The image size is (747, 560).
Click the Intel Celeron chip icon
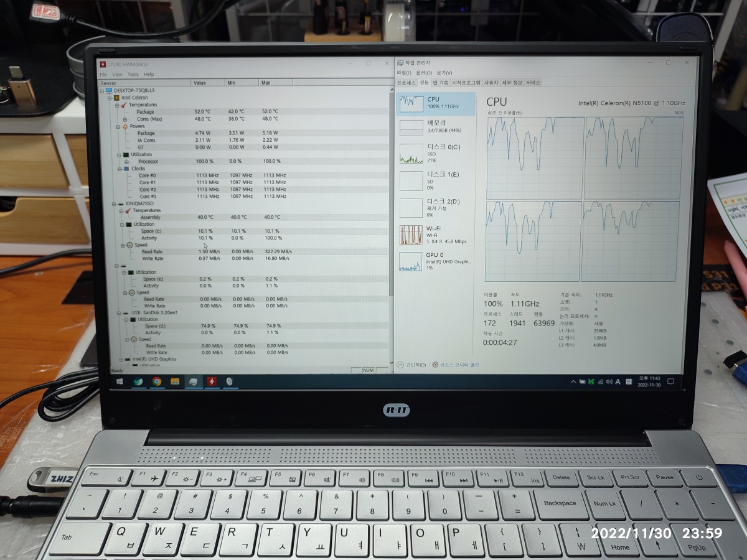pyautogui.click(x=116, y=98)
